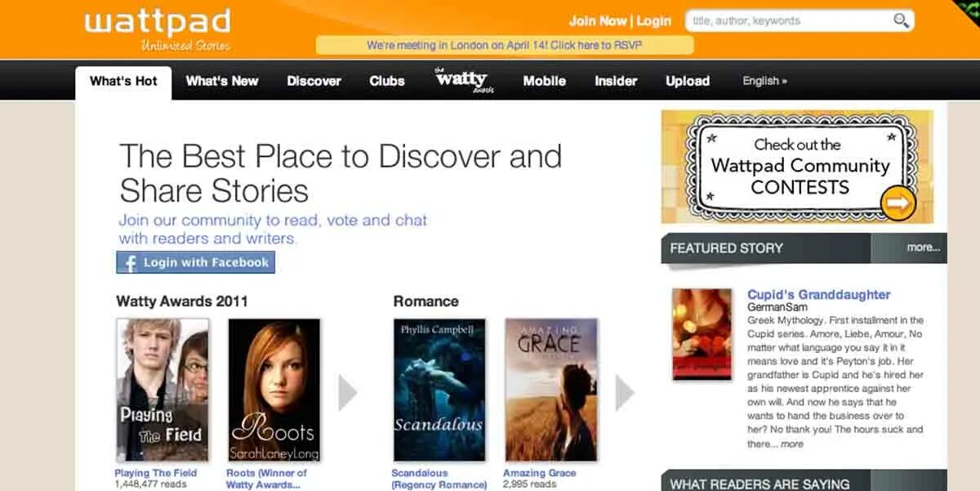The height and width of the screenshot is (491, 980).
Task: Open Playing The Field book cover
Action: point(163,391)
